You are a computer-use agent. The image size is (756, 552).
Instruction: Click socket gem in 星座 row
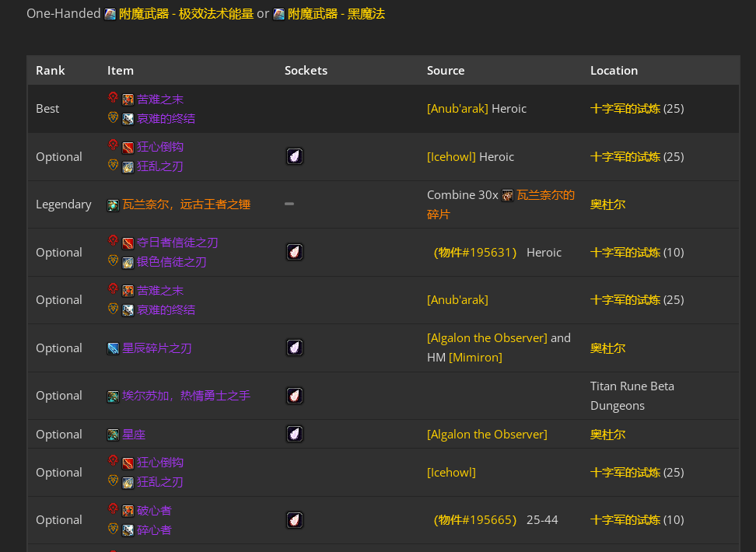[295, 433]
